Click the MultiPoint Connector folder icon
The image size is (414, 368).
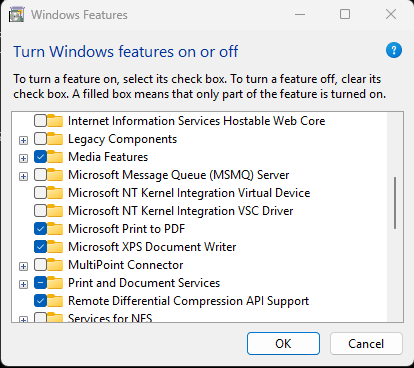55,265
